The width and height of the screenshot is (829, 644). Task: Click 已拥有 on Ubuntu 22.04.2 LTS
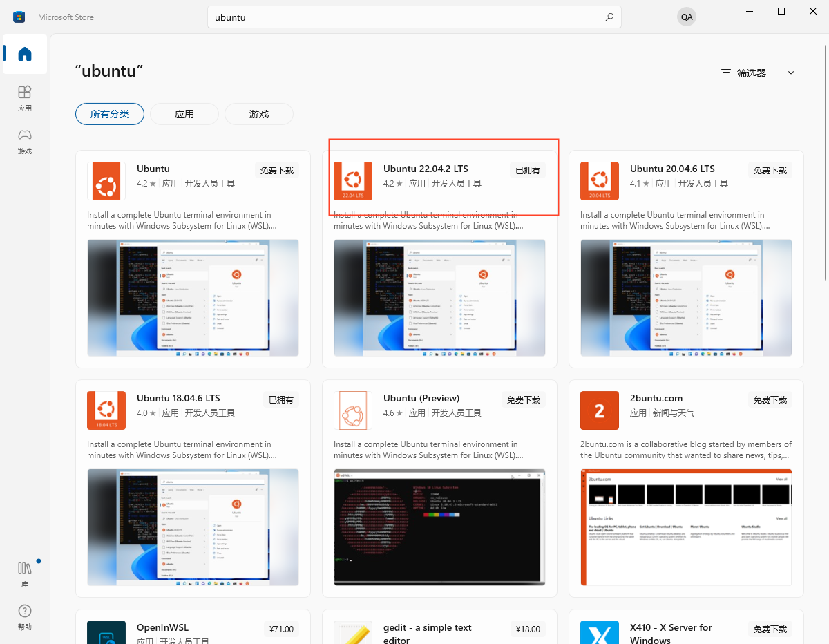528,170
